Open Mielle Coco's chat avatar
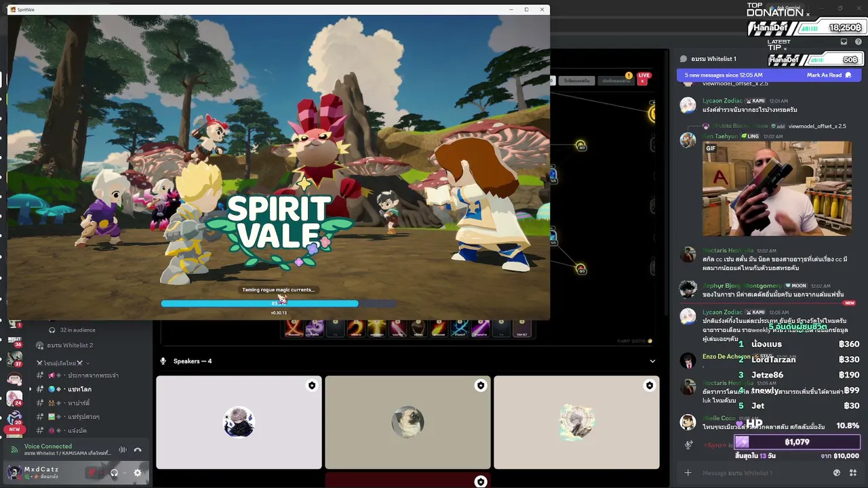The width and height of the screenshot is (868, 488). (688, 422)
